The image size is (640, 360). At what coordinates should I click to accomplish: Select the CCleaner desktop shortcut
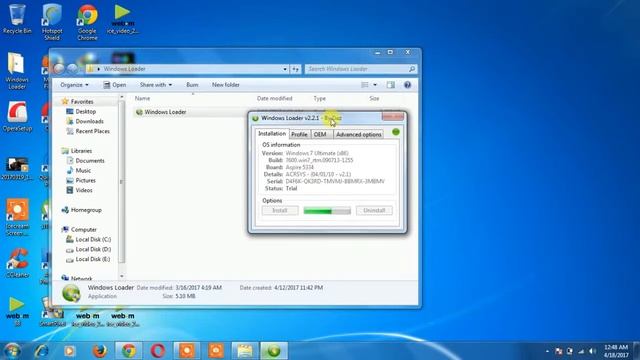[17, 263]
